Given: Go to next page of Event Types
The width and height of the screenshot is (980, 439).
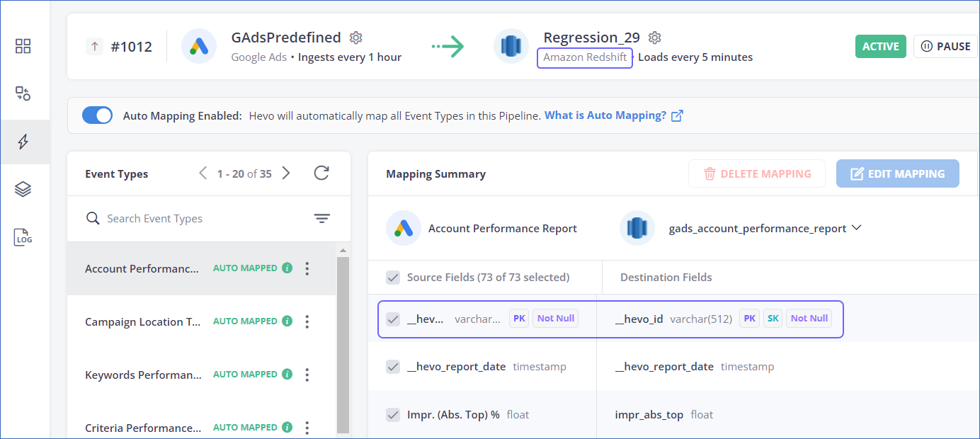Looking at the screenshot, I should [x=285, y=172].
